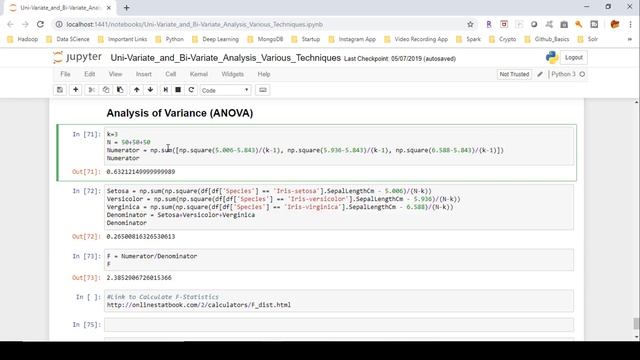The height and width of the screenshot is (360, 640).
Task: Click inside code cell In [73]
Action: tap(339, 260)
